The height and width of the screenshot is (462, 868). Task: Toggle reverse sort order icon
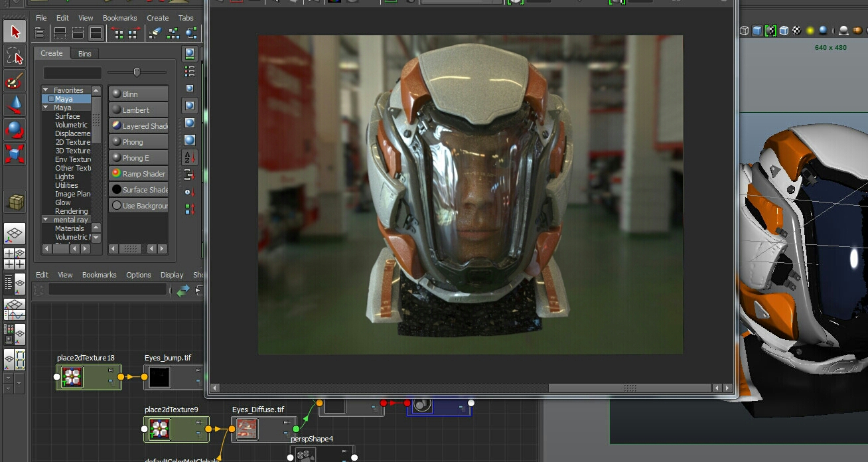coord(190,209)
